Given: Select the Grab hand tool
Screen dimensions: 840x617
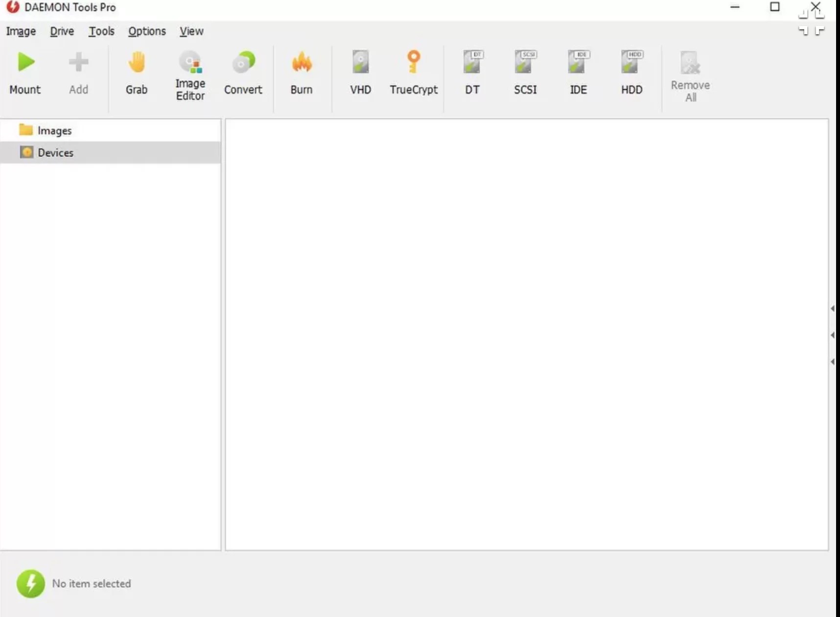Looking at the screenshot, I should 137,73.
